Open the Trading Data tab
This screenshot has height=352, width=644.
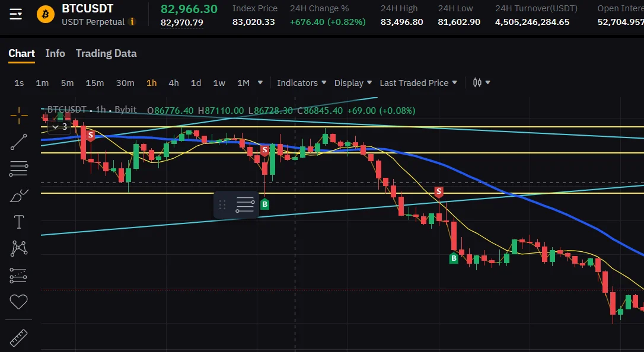click(106, 53)
